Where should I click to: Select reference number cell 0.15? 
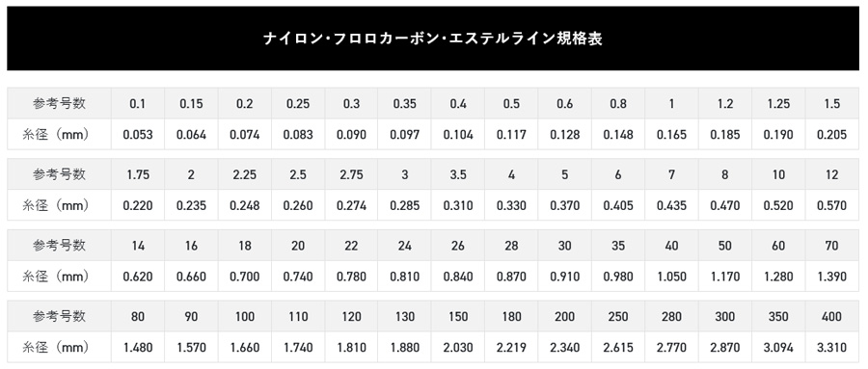point(191,103)
